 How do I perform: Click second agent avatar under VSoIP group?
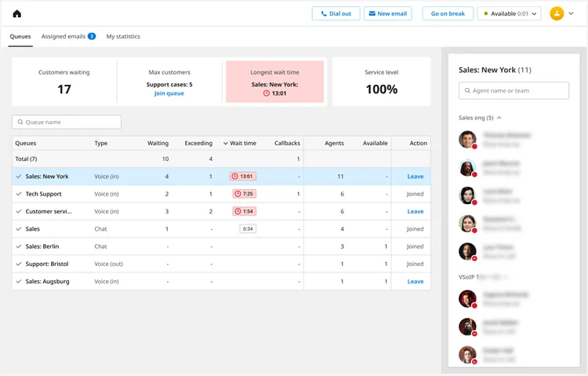pyautogui.click(x=467, y=327)
